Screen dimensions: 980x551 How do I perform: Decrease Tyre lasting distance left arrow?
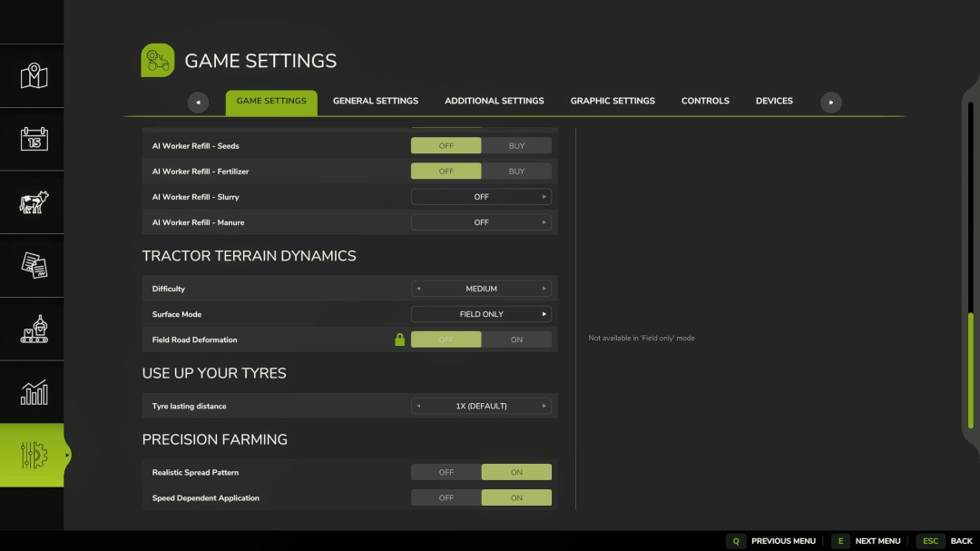(418, 406)
